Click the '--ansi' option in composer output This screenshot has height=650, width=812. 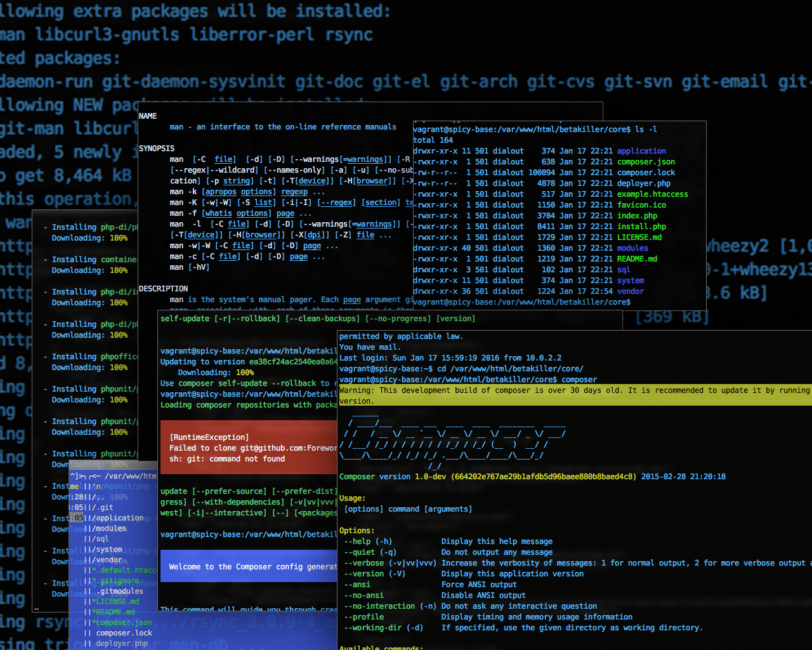357,585
